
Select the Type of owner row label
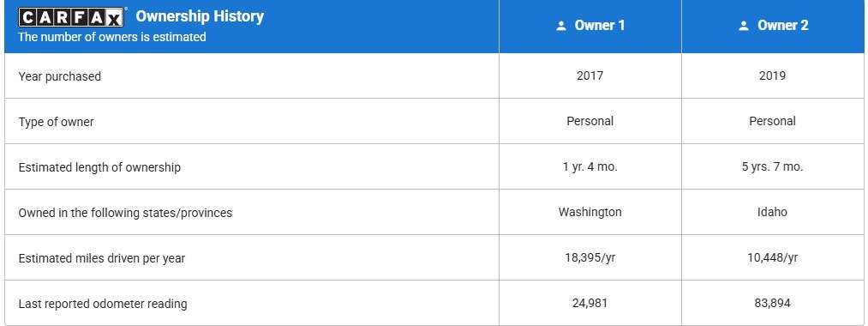click(56, 122)
